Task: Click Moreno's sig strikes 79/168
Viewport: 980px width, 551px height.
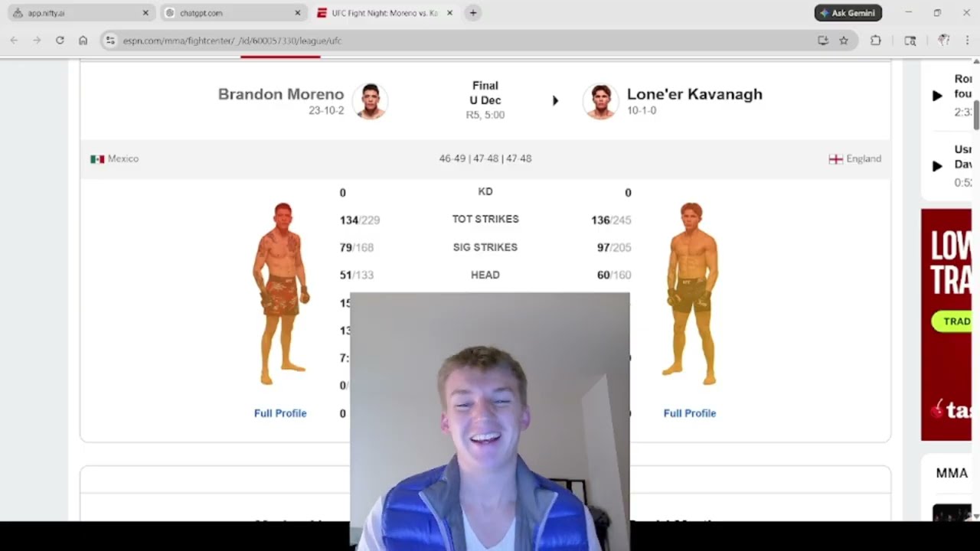Action: [357, 248]
